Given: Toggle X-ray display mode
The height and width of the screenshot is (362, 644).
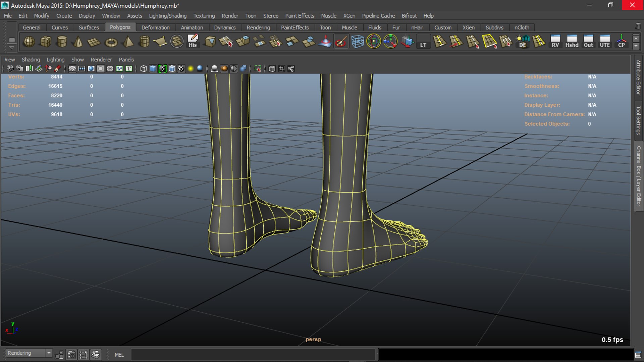Looking at the screenshot, I should point(272,69).
